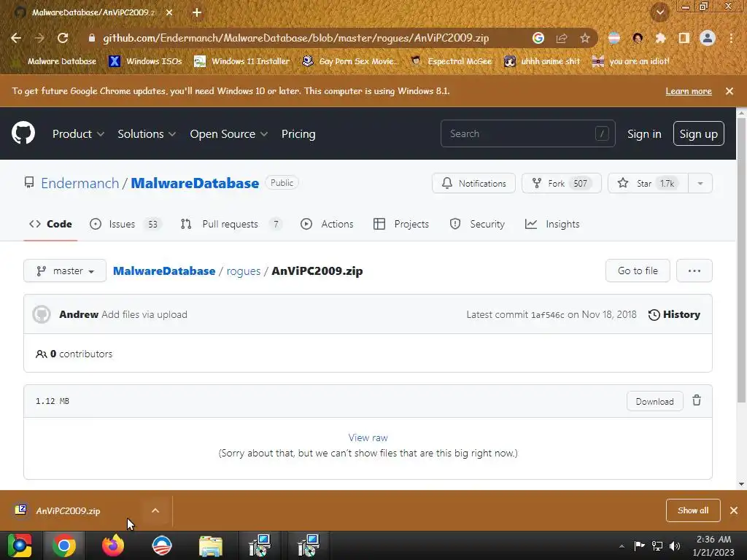Click the network tray icon

(x=657, y=545)
